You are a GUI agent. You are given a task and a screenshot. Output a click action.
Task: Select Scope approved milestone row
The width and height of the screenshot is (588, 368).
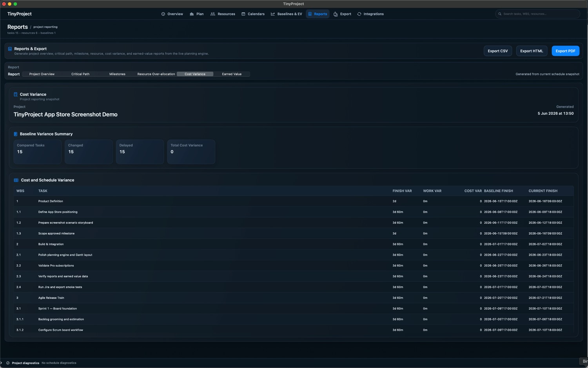[294, 233]
